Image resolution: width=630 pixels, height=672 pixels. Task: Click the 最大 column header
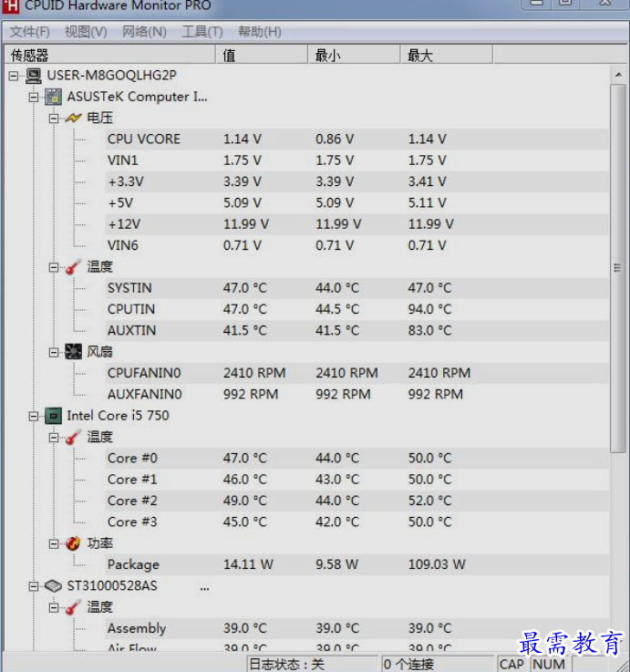tap(447, 55)
